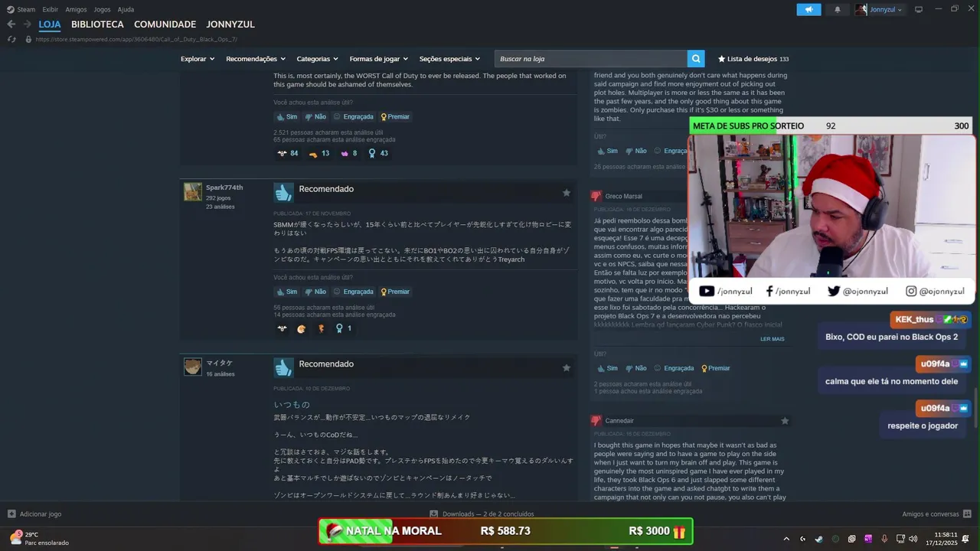The image size is (980, 551).
Task: Show hidden tray icons with the chevron
Action: [x=786, y=539]
